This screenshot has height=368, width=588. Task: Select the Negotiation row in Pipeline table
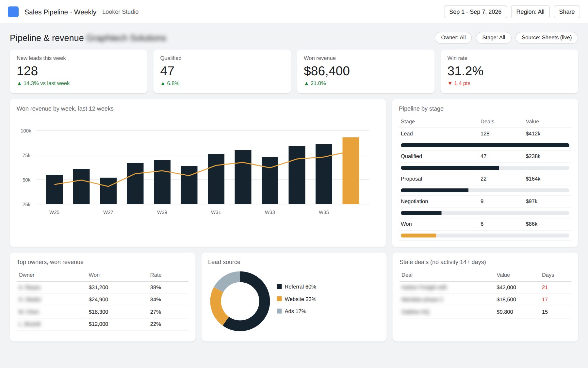[x=485, y=202]
